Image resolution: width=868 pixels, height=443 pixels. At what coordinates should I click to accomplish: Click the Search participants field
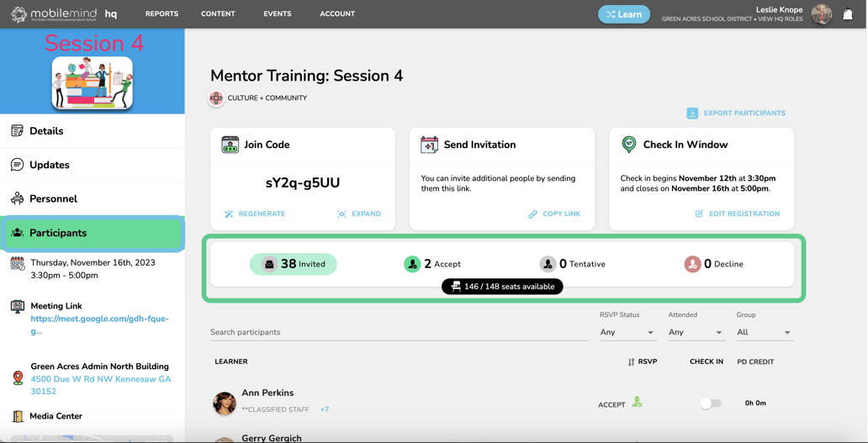click(400, 332)
